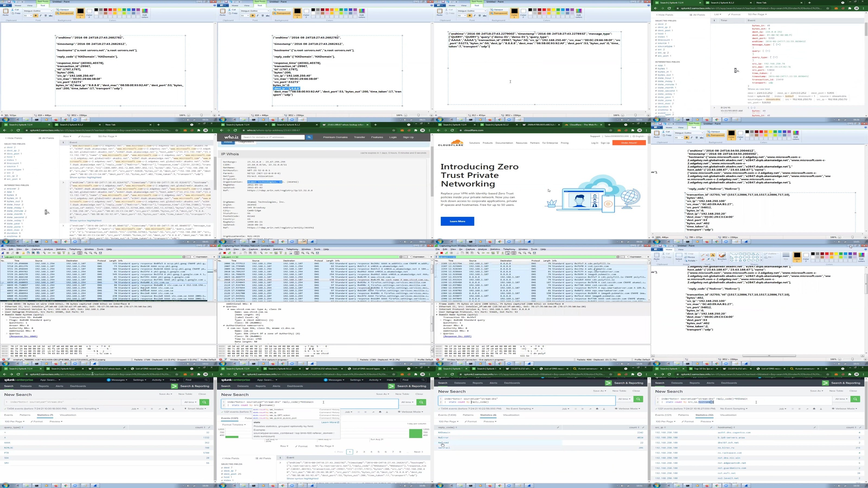Select the Magnifier tool in Paint Home ribbon
This screenshot has width=868, height=488.
(x=713, y=260)
